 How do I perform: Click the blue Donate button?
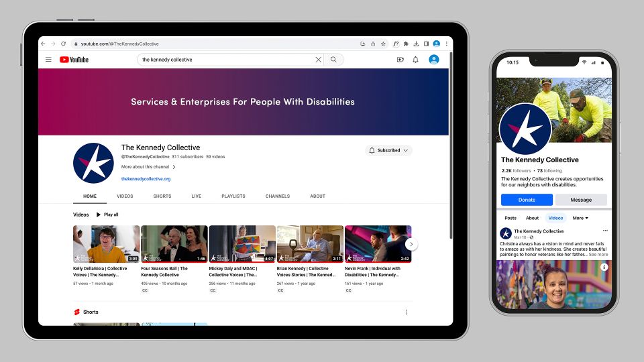pos(527,200)
